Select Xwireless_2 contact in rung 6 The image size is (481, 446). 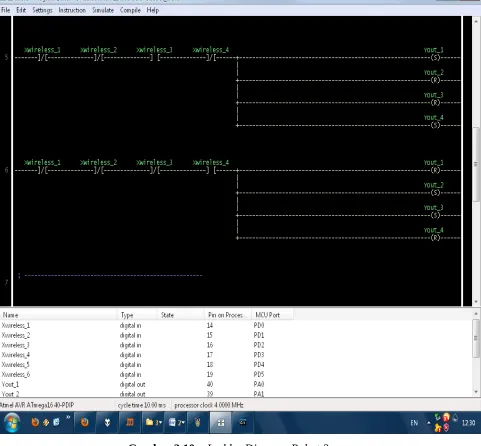click(99, 170)
